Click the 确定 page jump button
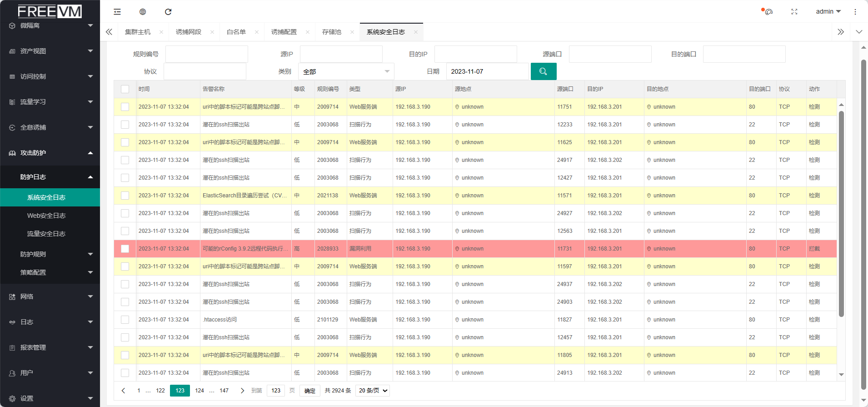868x407 pixels. (x=310, y=391)
